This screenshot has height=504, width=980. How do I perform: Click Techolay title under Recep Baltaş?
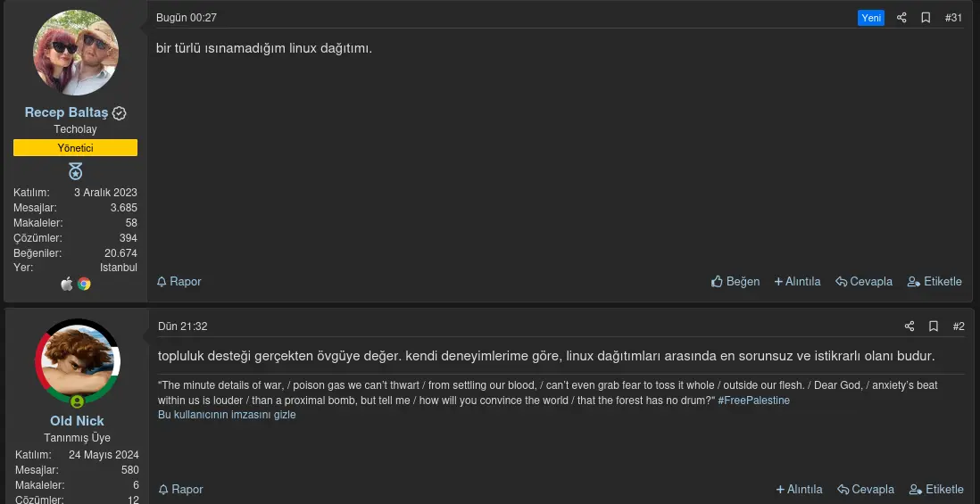click(x=75, y=129)
